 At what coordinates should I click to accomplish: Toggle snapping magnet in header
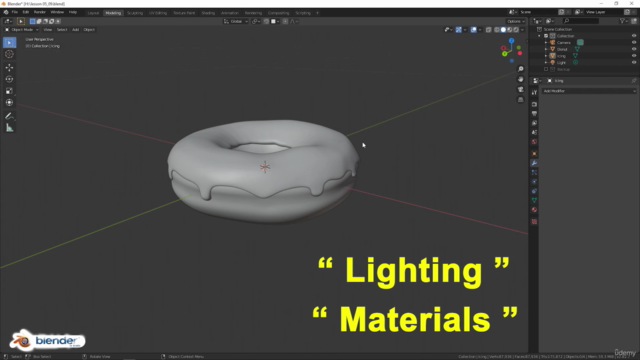[266, 21]
